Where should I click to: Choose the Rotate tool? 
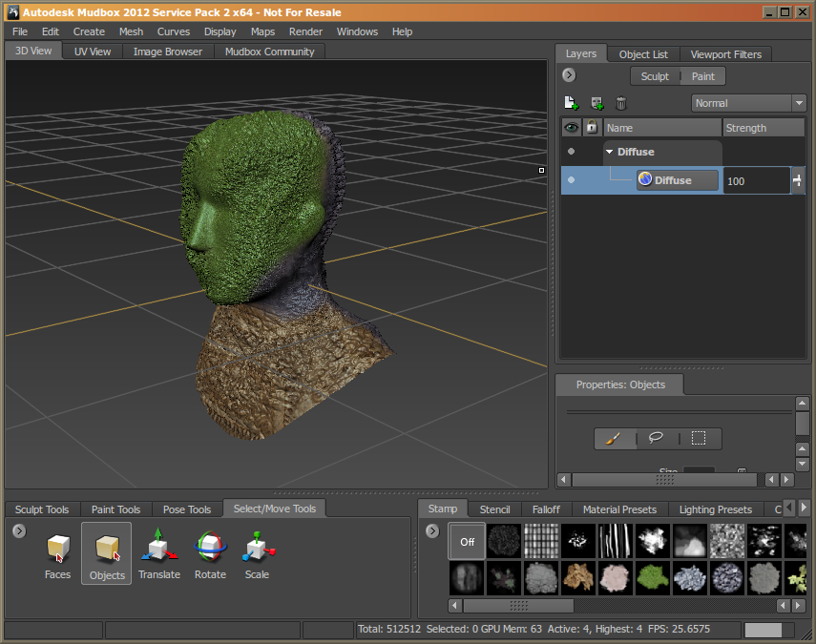tap(210, 550)
